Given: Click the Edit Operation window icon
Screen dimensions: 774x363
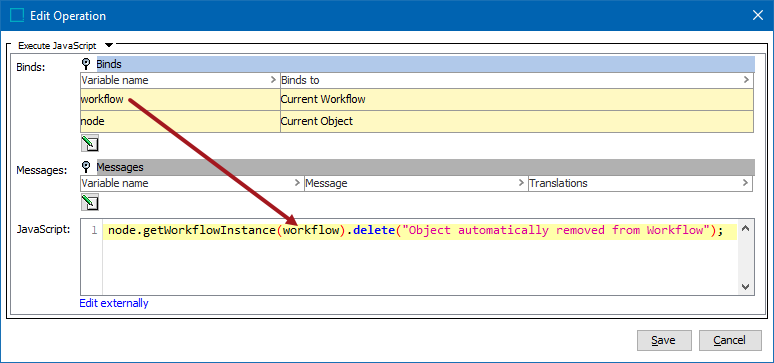Looking at the screenshot, I should (x=17, y=16).
